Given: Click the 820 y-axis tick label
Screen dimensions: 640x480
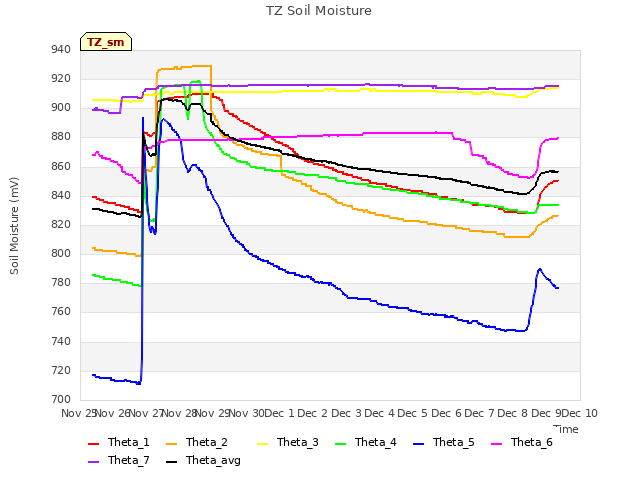Looking at the screenshot, I should pos(61,225).
